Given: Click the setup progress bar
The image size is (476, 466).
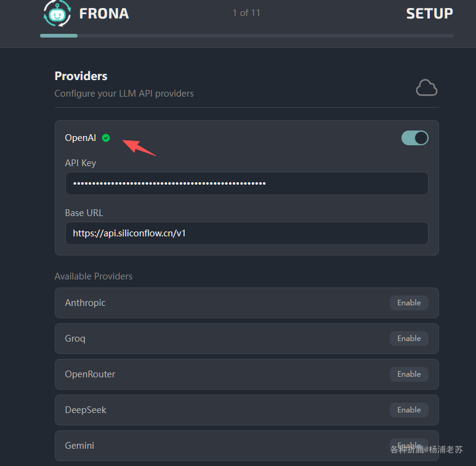Looking at the screenshot, I should tap(246, 36).
